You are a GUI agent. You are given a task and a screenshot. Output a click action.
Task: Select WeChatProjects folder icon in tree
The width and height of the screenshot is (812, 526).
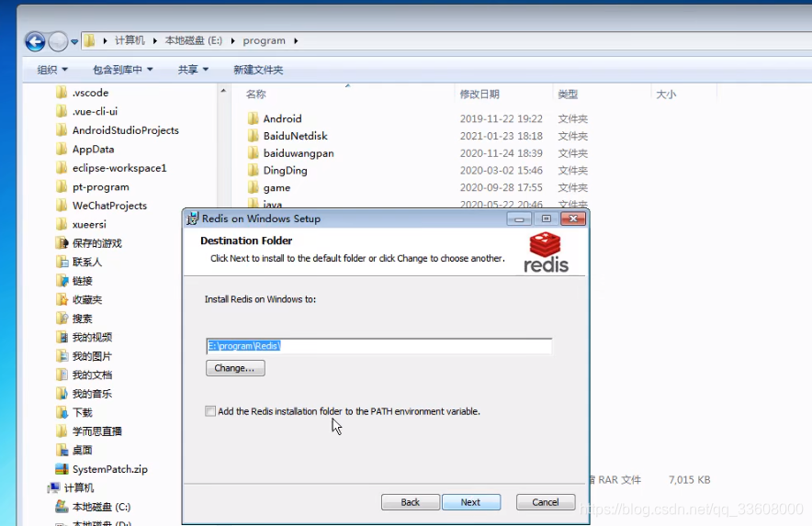point(62,206)
